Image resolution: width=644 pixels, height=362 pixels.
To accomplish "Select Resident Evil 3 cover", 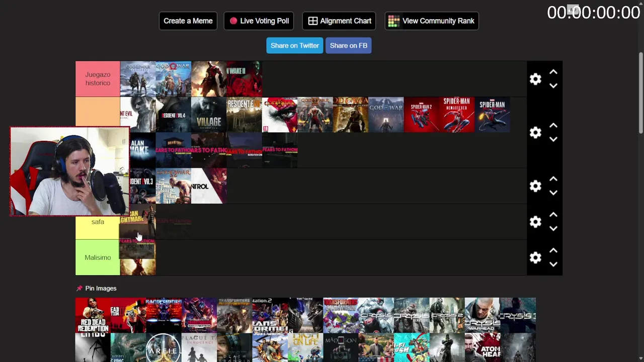I will pos(143,186).
